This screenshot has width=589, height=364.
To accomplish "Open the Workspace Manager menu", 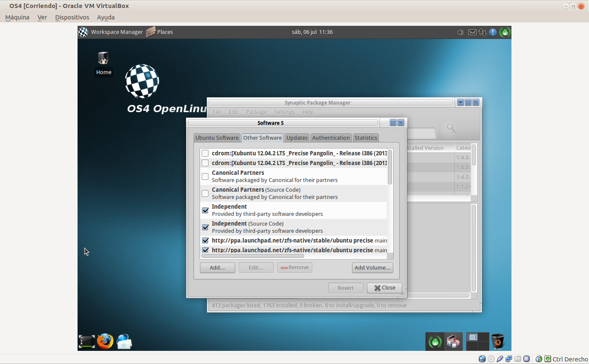I will pyautogui.click(x=111, y=32).
